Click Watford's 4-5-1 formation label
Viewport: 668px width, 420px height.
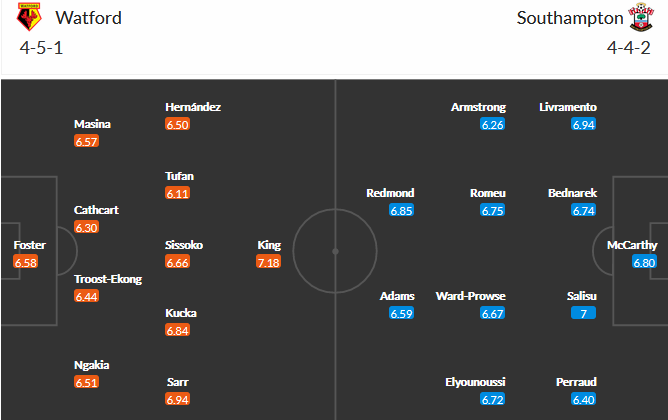(39, 47)
